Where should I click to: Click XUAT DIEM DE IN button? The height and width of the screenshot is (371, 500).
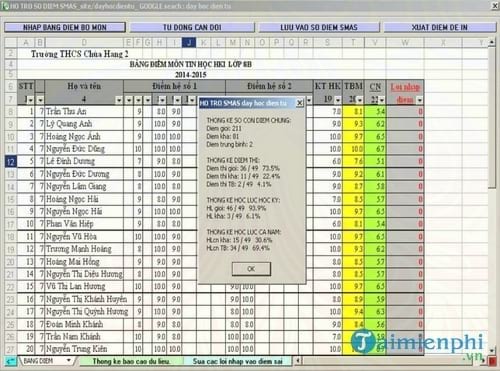tap(440, 27)
